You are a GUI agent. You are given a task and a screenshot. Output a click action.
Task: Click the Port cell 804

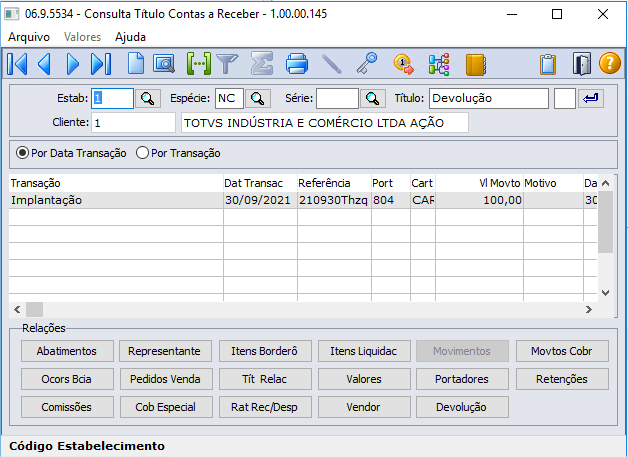(390, 200)
